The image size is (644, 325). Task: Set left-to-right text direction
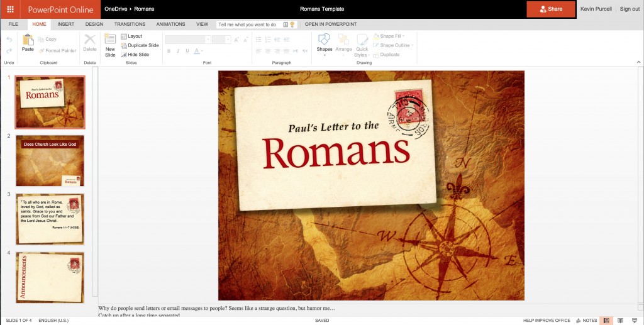296,51
